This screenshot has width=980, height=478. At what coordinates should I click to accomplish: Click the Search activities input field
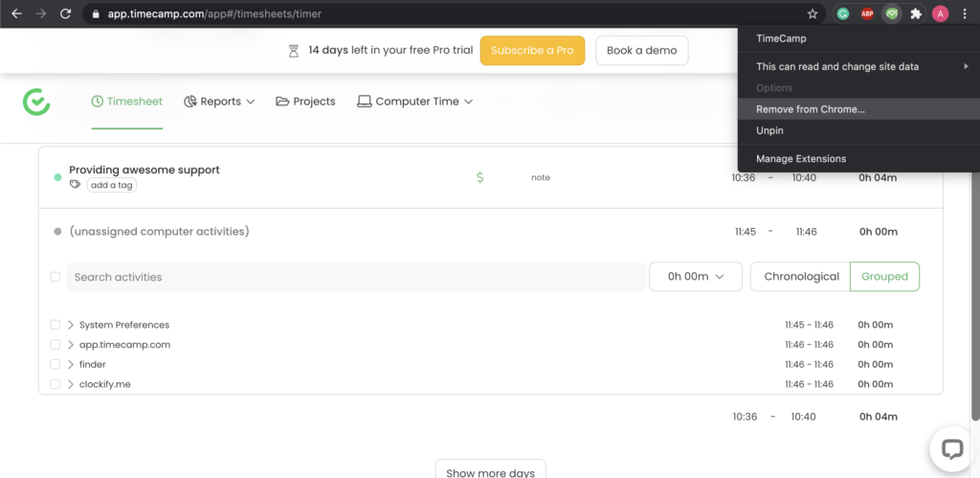(x=354, y=277)
